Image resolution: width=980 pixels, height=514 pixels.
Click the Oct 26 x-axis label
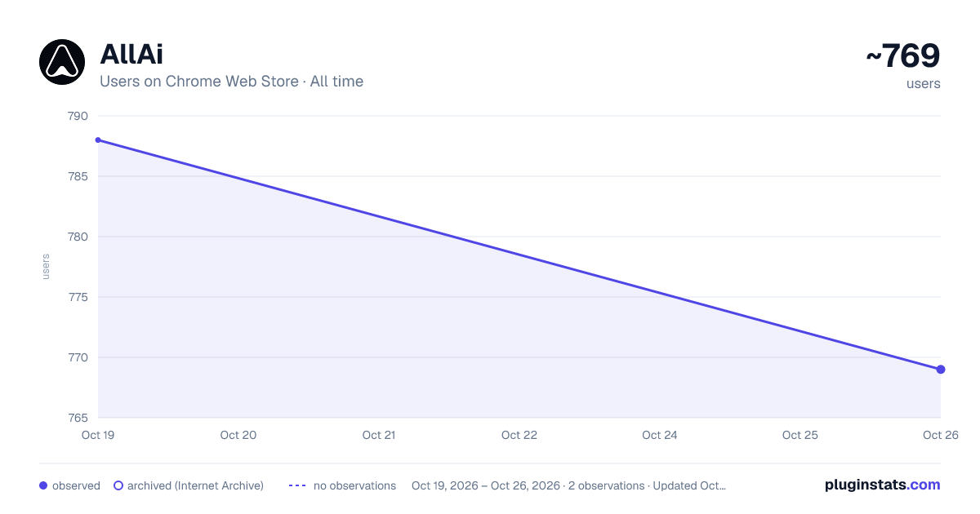941,435
